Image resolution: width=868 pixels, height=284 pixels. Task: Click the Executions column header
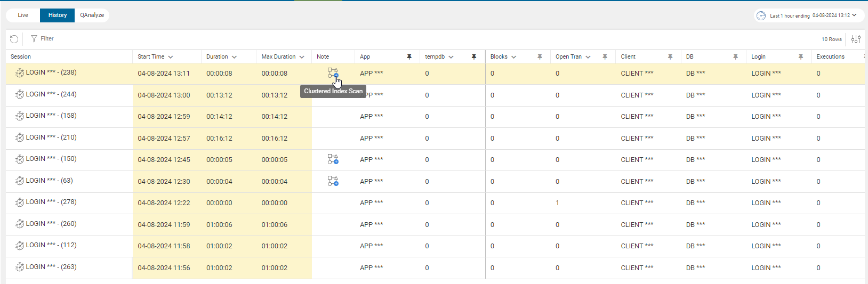point(830,56)
